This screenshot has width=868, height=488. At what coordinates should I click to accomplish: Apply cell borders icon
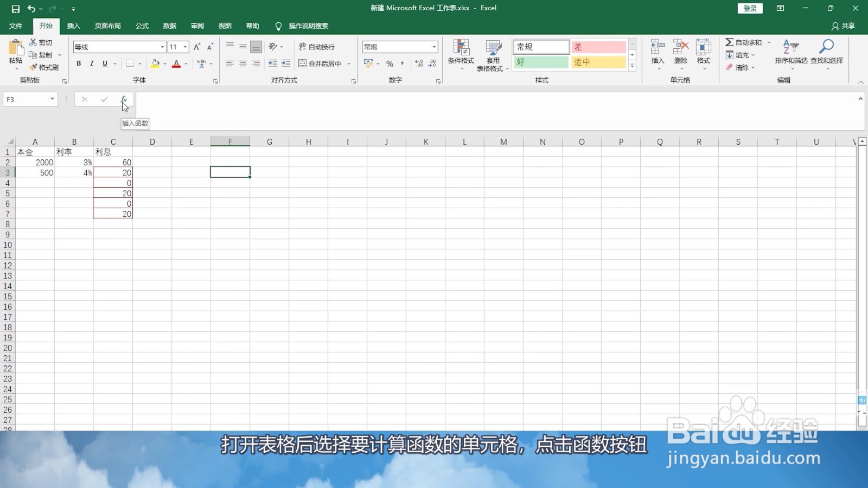130,63
